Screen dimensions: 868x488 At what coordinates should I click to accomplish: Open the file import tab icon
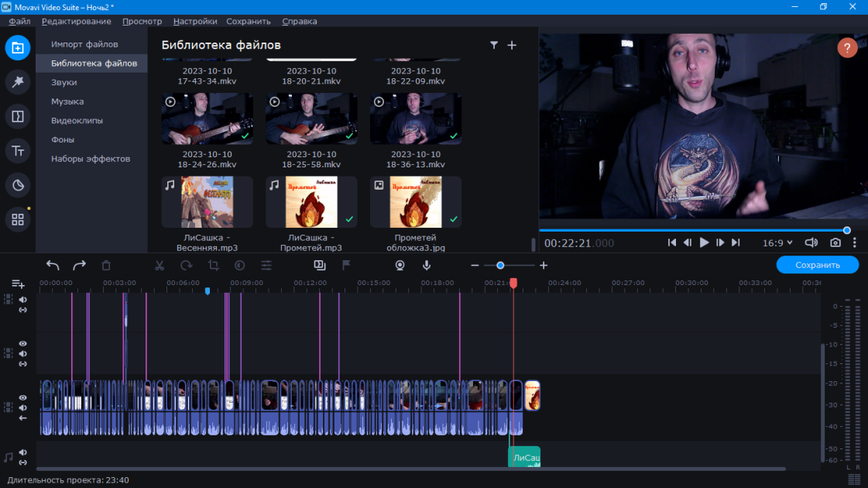18,47
